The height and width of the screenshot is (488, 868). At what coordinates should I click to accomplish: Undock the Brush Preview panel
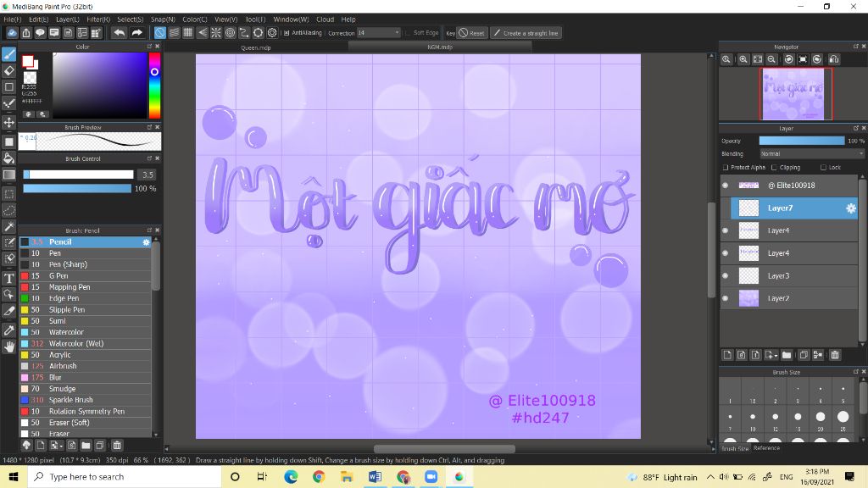(149, 127)
